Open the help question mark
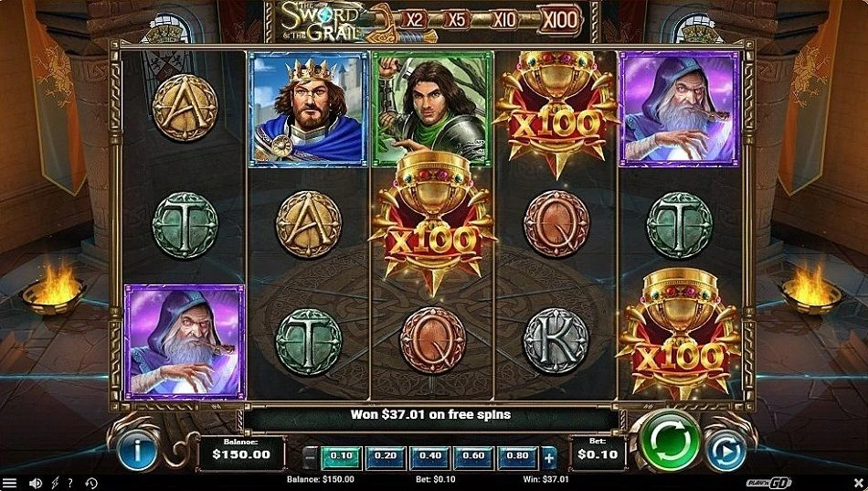 point(70,483)
